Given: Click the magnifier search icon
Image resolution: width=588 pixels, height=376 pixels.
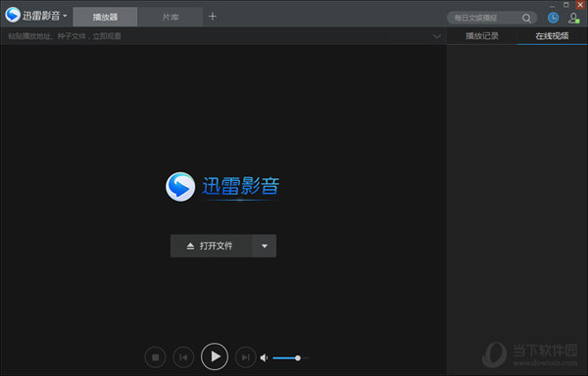Looking at the screenshot, I should pyautogui.click(x=526, y=18).
